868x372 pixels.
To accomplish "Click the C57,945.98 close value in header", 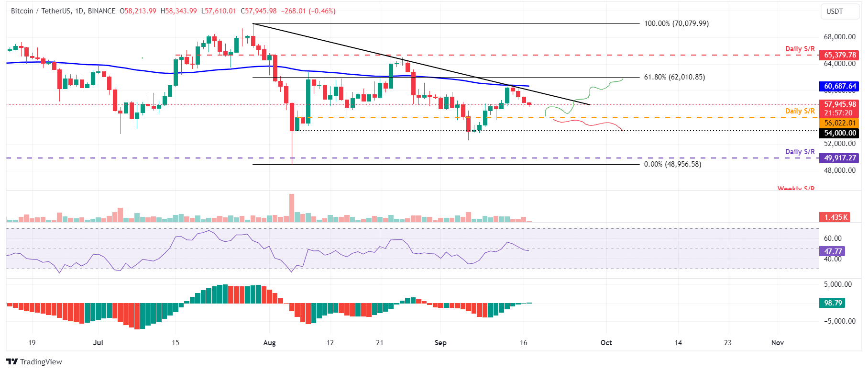I will (x=258, y=11).
